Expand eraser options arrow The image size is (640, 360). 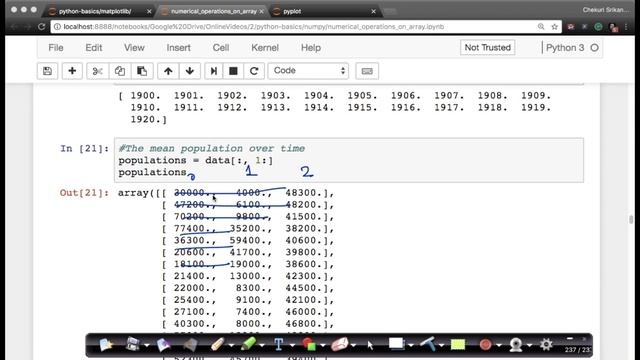click(353, 346)
